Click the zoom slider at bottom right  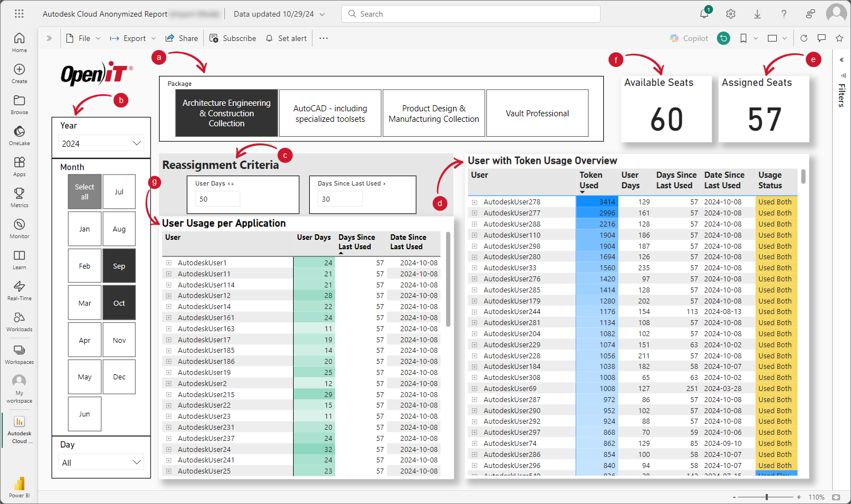click(x=767, y=497)
